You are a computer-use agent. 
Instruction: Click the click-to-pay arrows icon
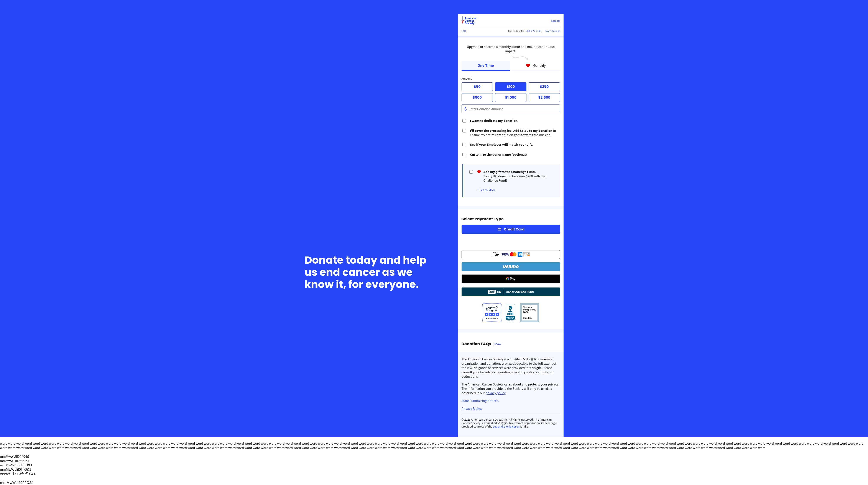pyautogui.click(x=496, y=255)
